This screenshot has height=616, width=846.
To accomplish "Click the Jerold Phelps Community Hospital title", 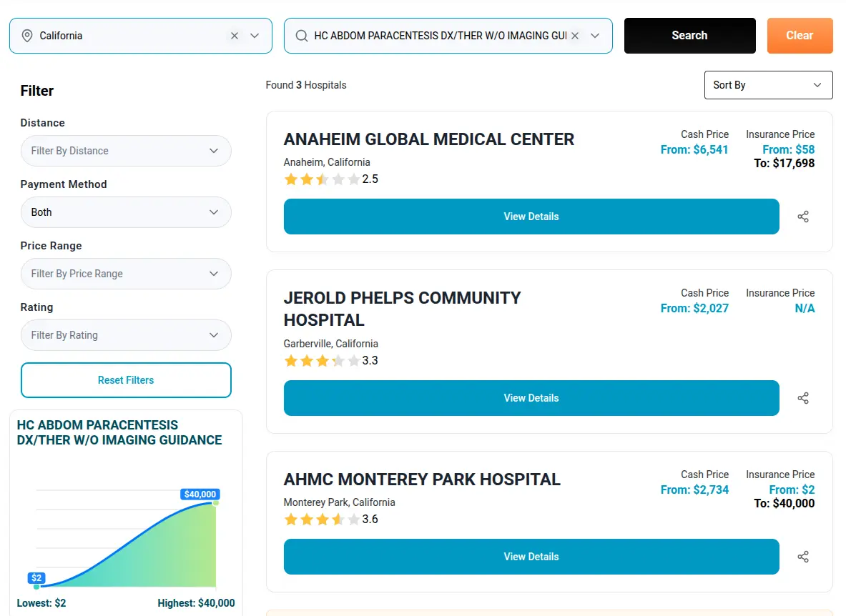I will 402,309.
